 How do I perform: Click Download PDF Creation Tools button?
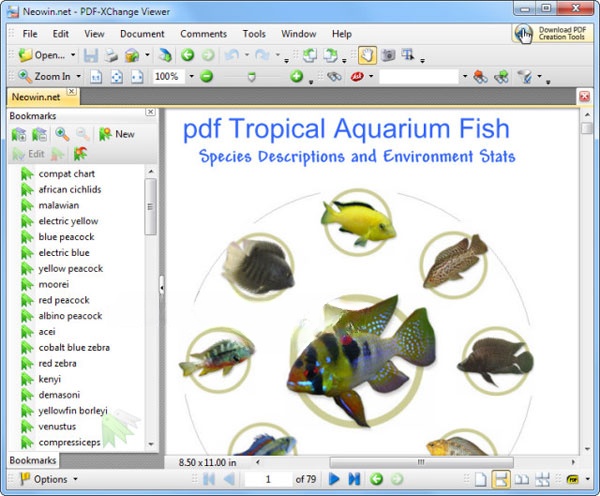click(552, 34)
